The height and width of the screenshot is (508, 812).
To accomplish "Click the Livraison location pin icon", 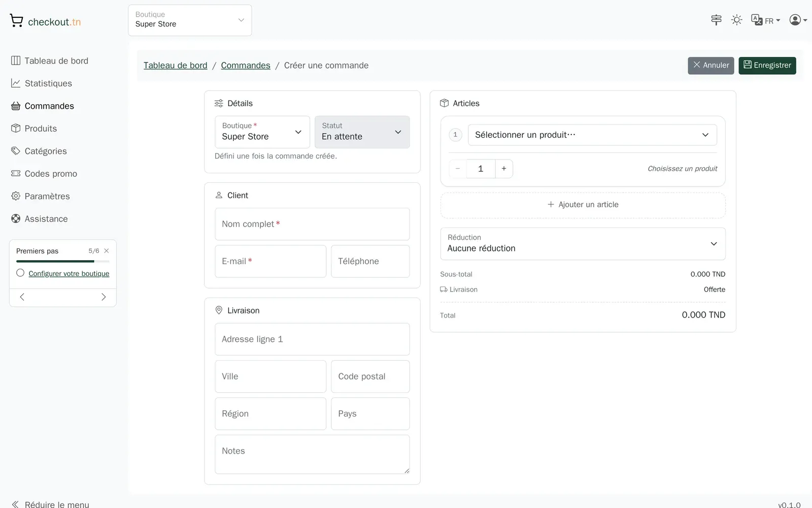I will pos(219,310).
